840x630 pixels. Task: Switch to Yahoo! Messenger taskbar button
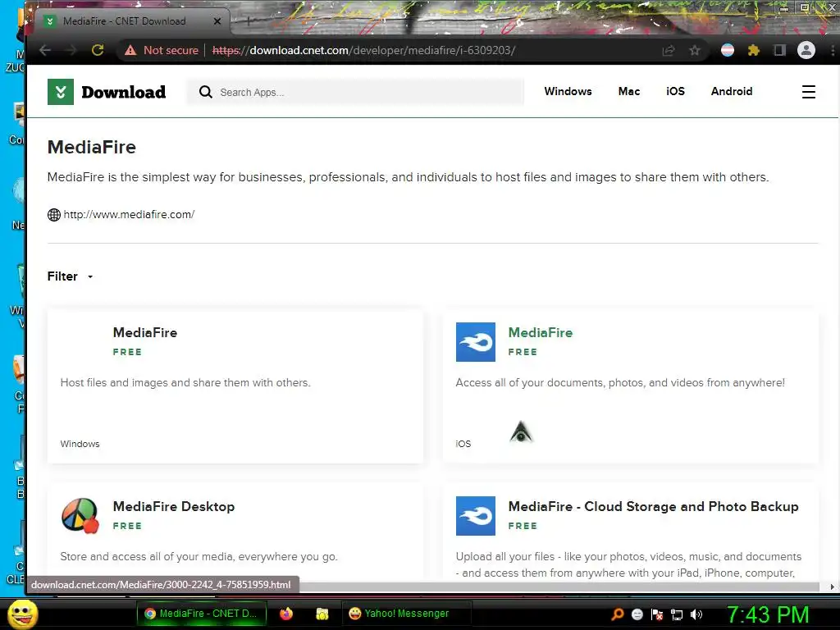[x=407, y=614]
